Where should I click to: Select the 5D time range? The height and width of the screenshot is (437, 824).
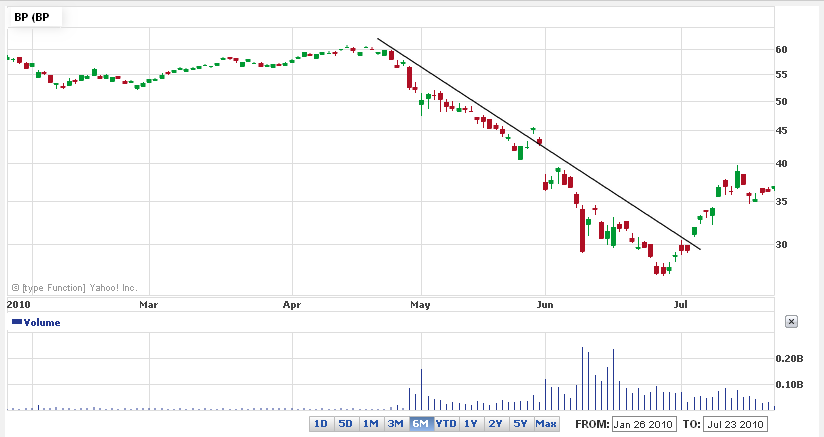[x=345, y=423]
